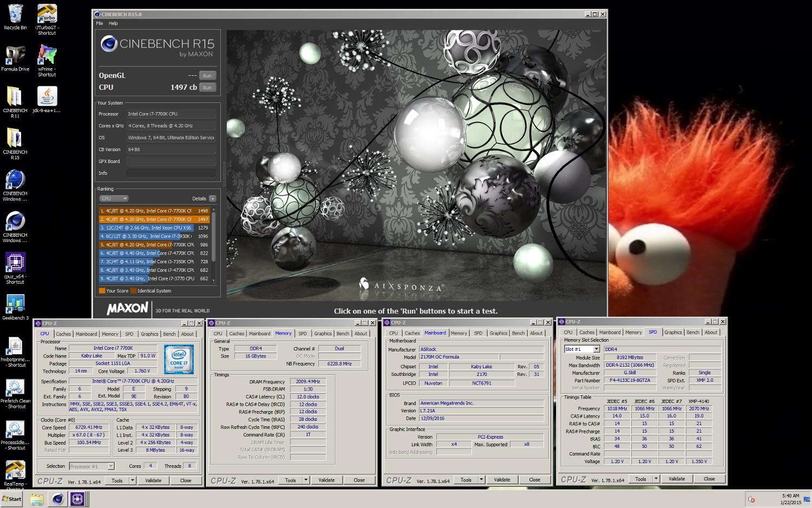812x508 pixels.
Task: Select the i7-3770 ranking entry
Action: click(x=155, y=278)
